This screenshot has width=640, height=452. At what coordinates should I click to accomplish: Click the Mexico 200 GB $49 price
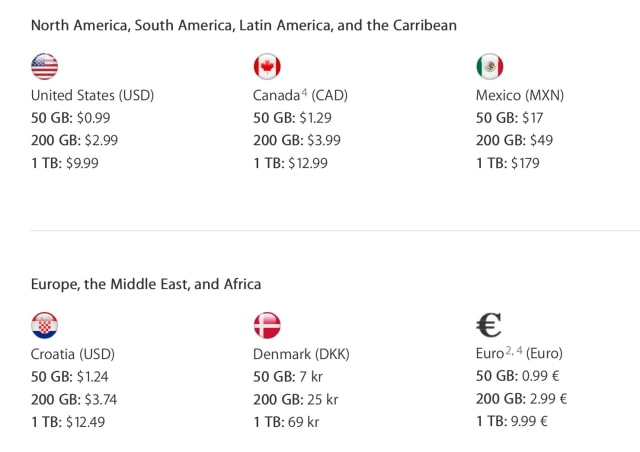point(514,140)
